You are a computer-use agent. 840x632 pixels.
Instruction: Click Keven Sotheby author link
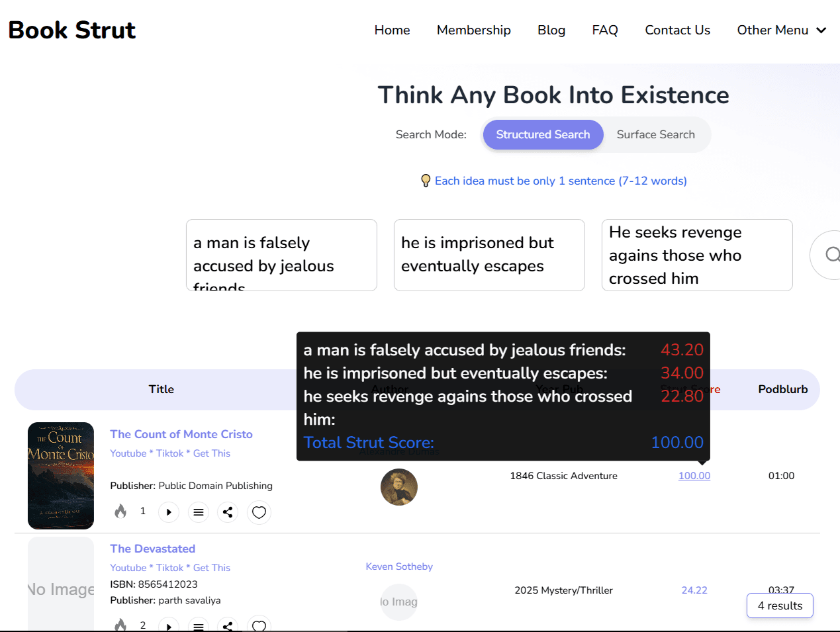(x=399, y=566)
